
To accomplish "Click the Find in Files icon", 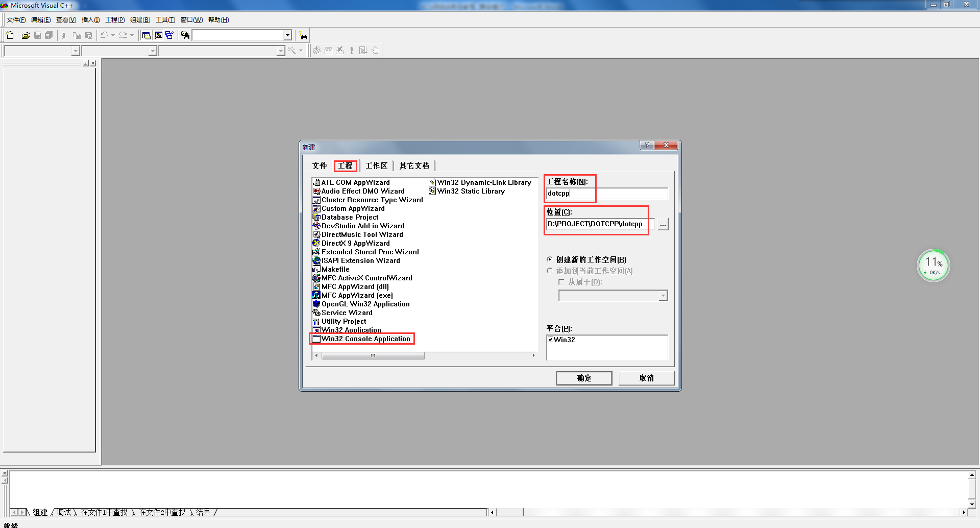I will (x=185, y=35).
